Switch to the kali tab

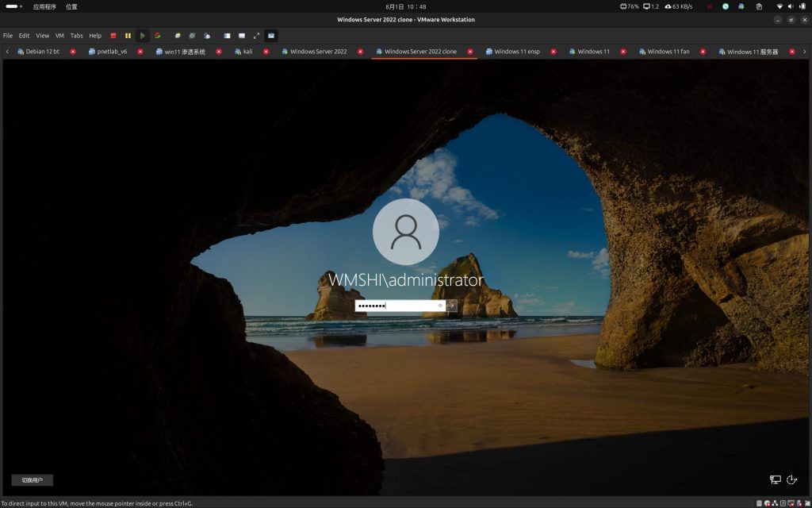[x=247, y=52]
